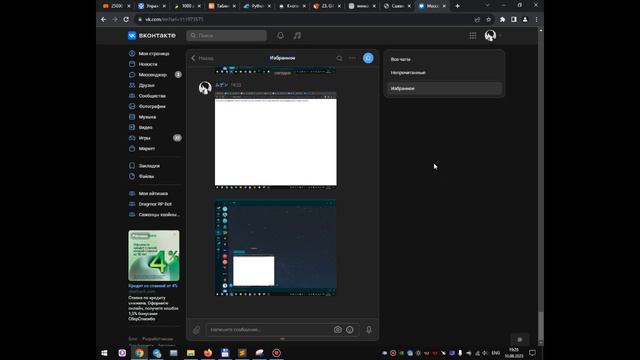Go back in browser history
Image resolution: width=640 pixels, height=360 pixels.
tap(104, 19)
